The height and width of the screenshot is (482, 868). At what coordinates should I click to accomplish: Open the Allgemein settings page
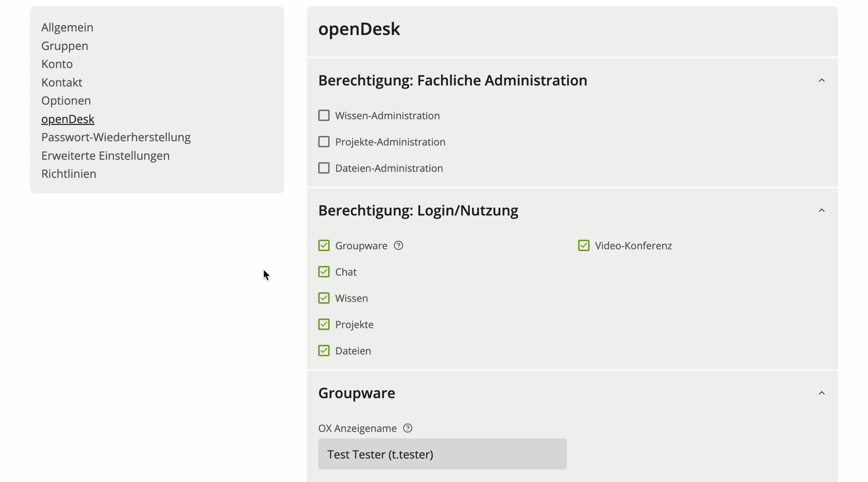pos(67,27)
